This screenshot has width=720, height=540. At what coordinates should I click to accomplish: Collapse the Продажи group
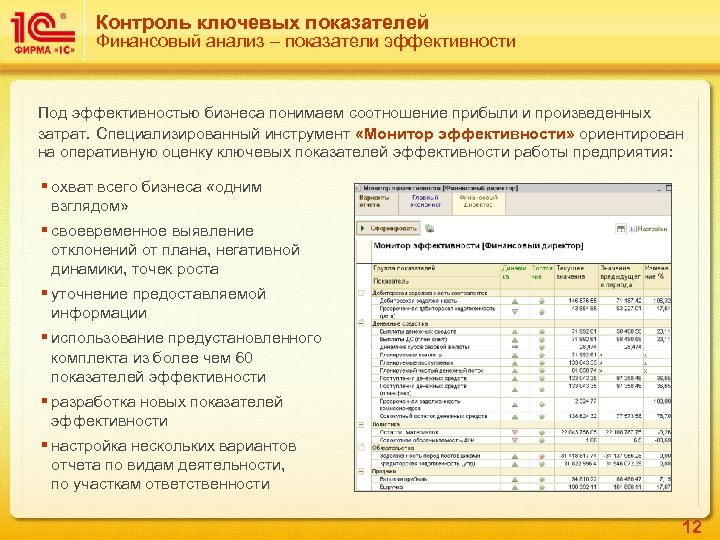[361, 472]
